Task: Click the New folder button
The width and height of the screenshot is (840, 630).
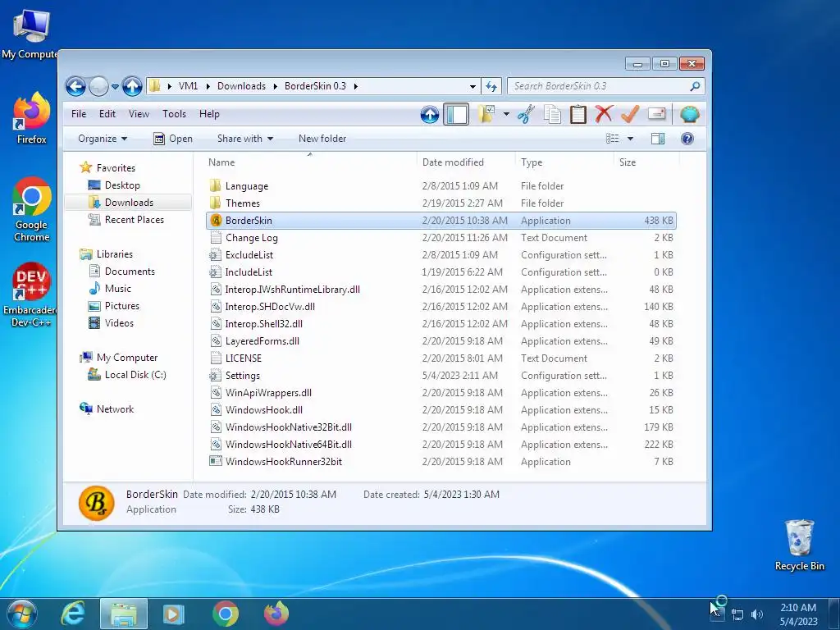Action: coord(322,139)
